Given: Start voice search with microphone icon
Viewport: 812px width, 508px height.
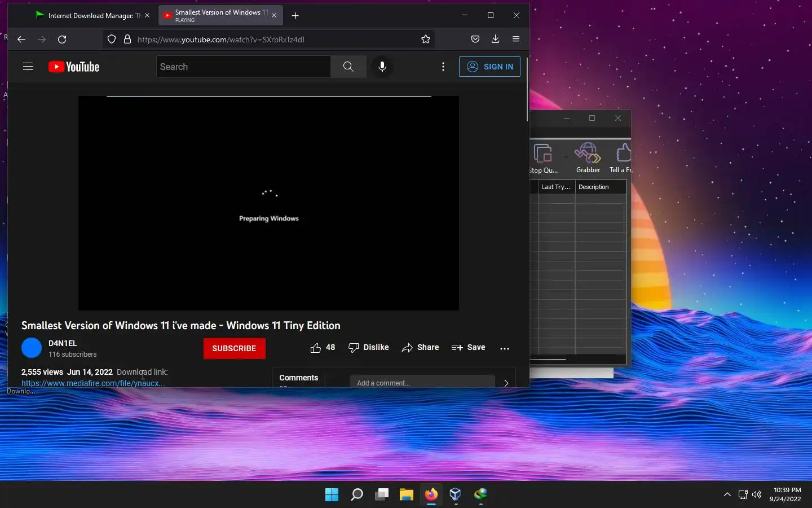Looking at the screenshot, I should pyautogui.click(x=382, y=67).
